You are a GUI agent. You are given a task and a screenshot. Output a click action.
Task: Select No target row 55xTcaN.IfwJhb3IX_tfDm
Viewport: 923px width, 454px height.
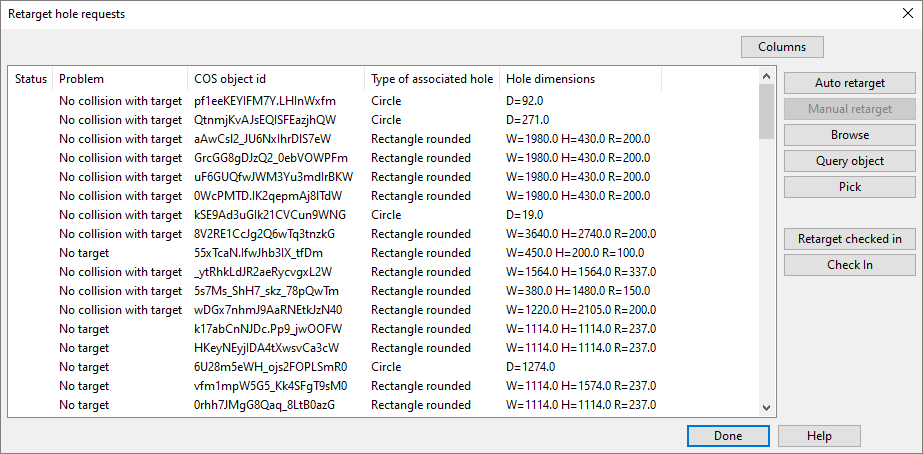click(265, 253)
